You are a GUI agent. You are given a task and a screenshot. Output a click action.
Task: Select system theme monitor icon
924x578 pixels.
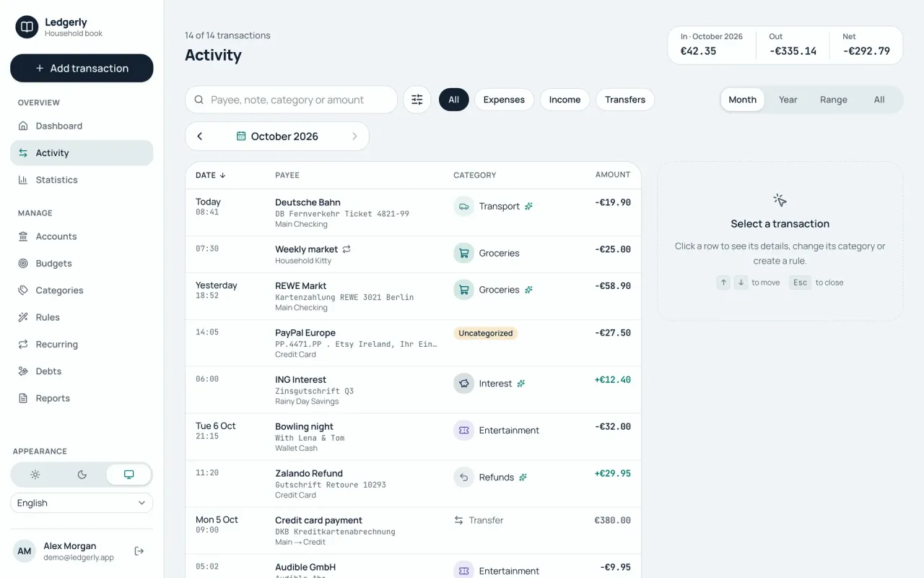[128, 475]
